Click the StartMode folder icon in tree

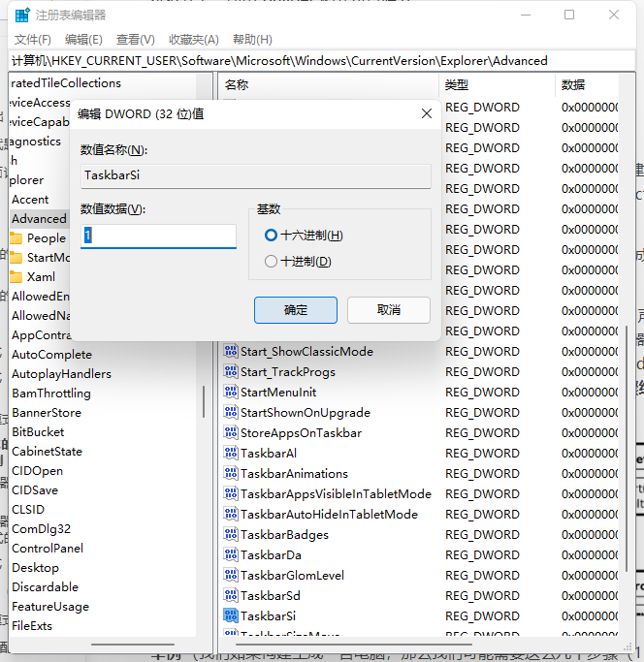click(x=16, y=258)
